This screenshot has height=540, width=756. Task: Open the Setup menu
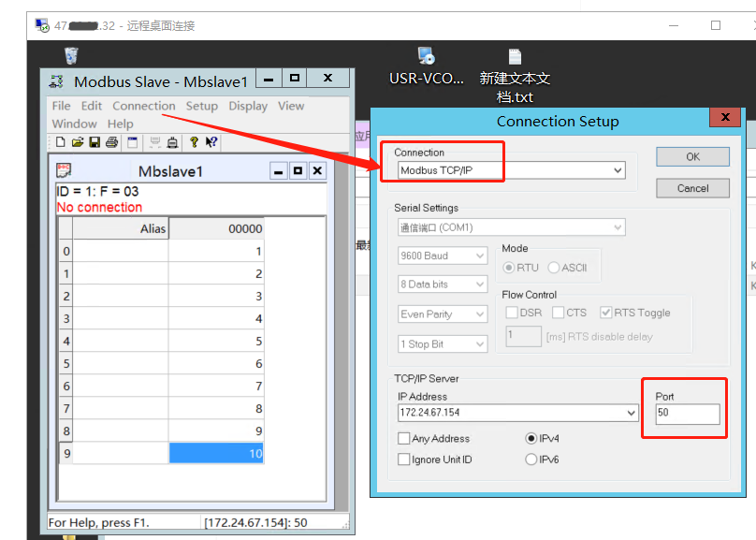201,106
